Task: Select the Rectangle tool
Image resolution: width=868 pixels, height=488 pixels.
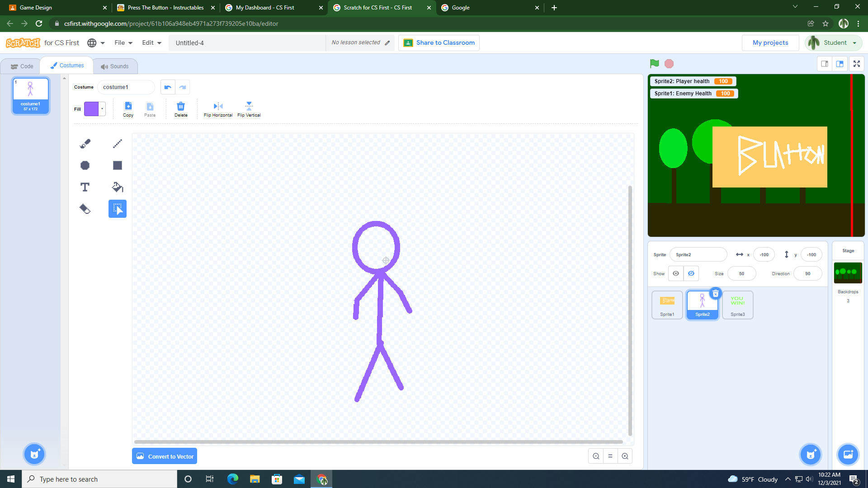Action: [117, 165]
